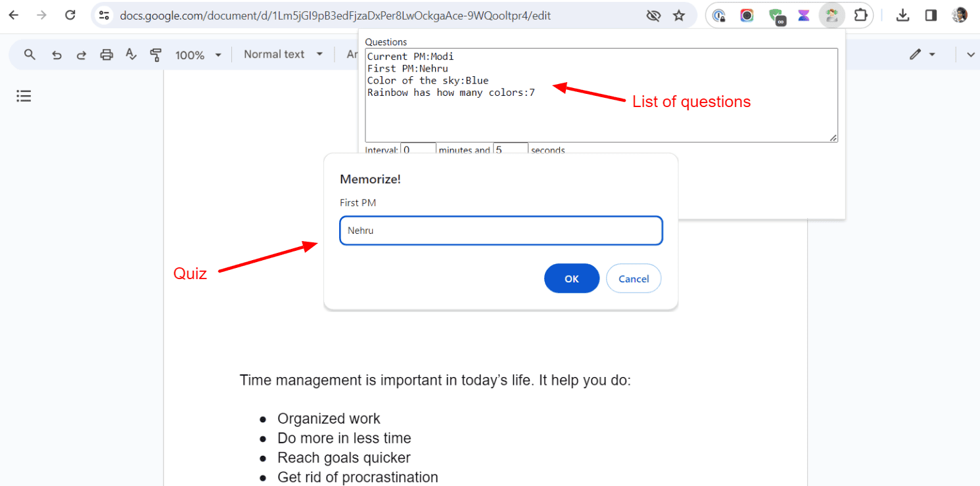
Task: Open the Chrome extensions puzzle icon
Action: point(860,15)
